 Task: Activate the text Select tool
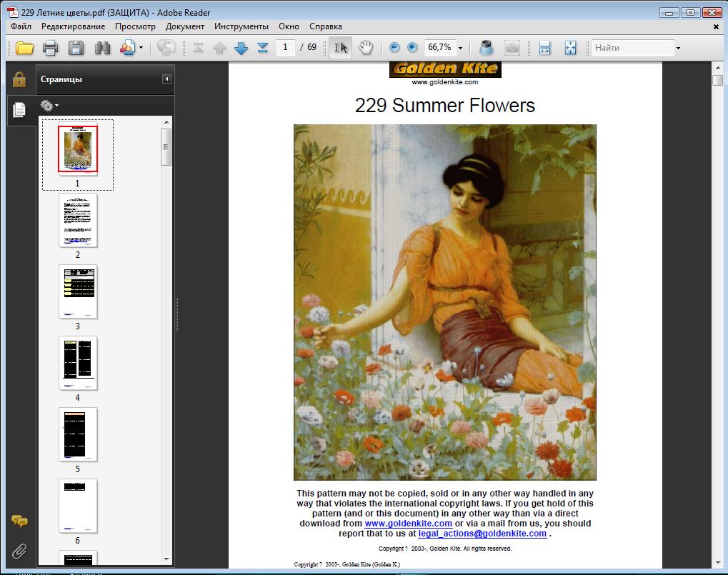coord(340,47)
